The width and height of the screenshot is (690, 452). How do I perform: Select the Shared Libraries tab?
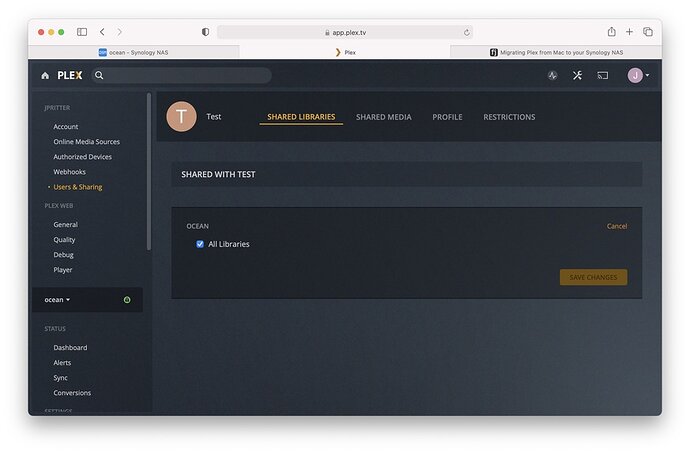point(301,117)
